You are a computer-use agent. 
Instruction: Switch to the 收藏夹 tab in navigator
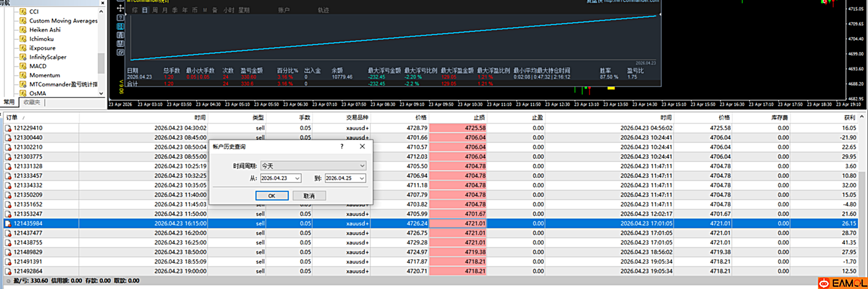(32, 102)
